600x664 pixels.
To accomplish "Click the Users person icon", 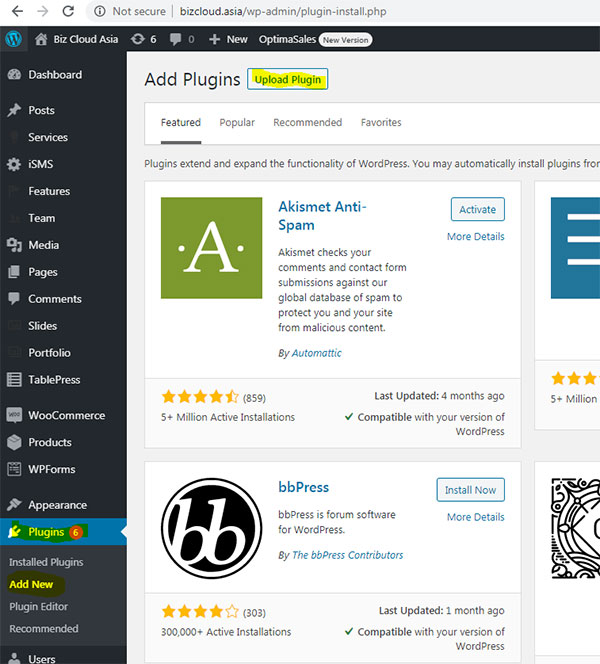I will [x=14, y=658].
